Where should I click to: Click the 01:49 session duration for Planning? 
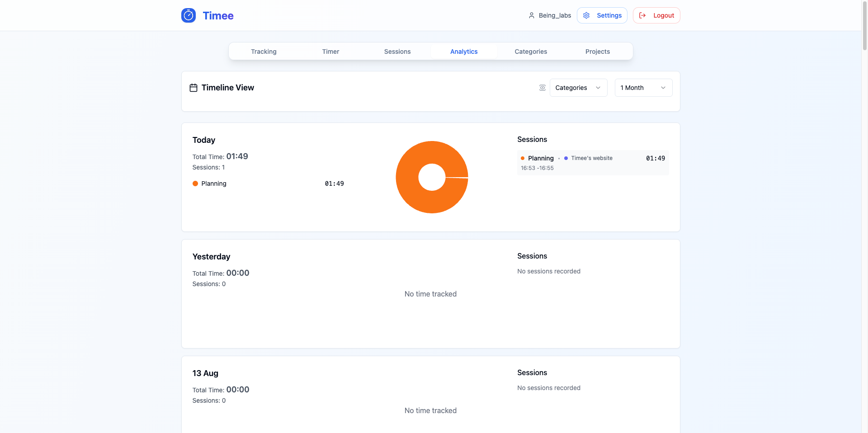655,158
